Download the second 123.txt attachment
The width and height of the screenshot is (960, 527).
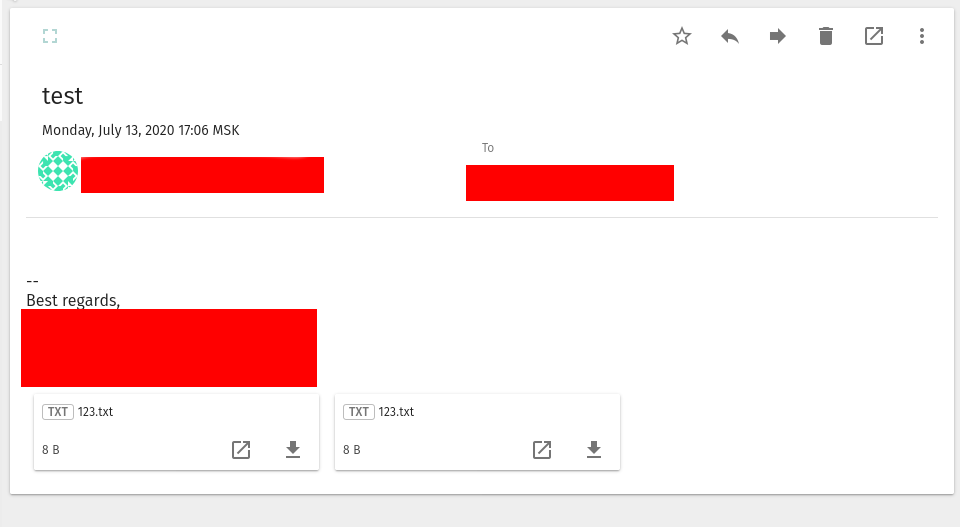[594, 450]
